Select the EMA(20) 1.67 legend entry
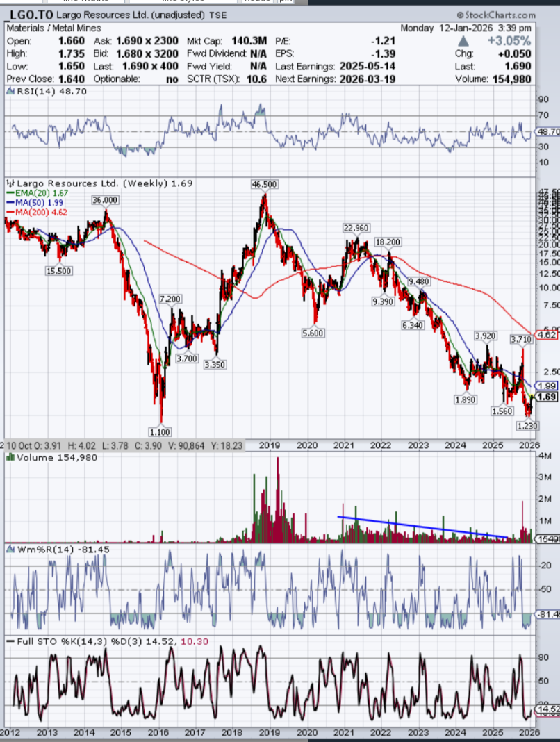 click(38, 193)
